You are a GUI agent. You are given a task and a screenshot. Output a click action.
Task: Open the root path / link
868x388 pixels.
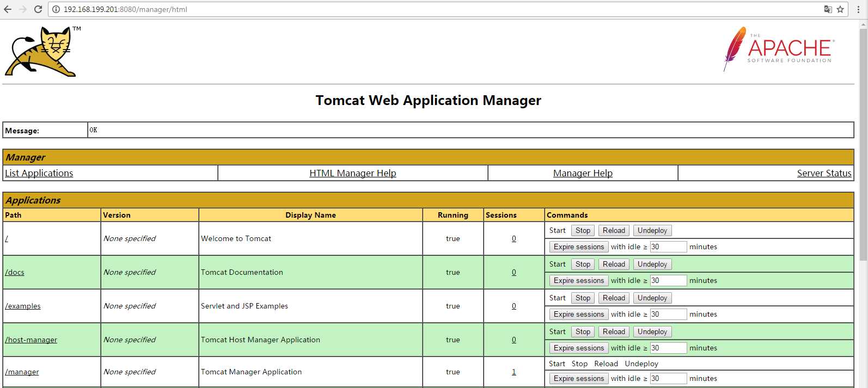coord(7,238)
